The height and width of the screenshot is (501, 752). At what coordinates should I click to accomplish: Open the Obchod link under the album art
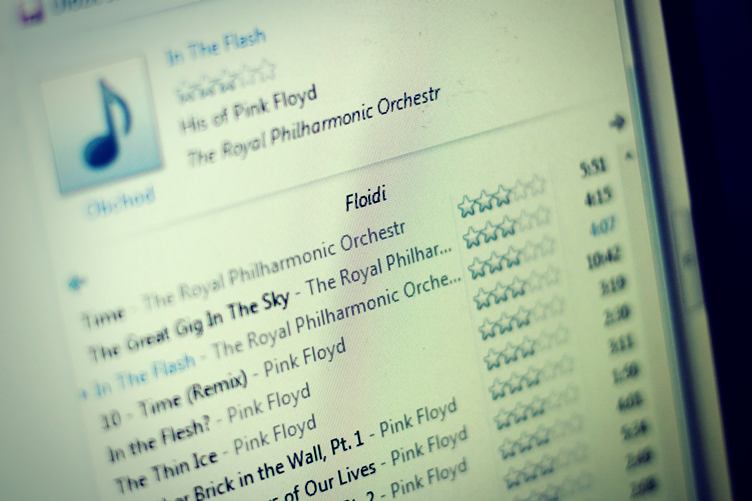[x=120, y=203]
